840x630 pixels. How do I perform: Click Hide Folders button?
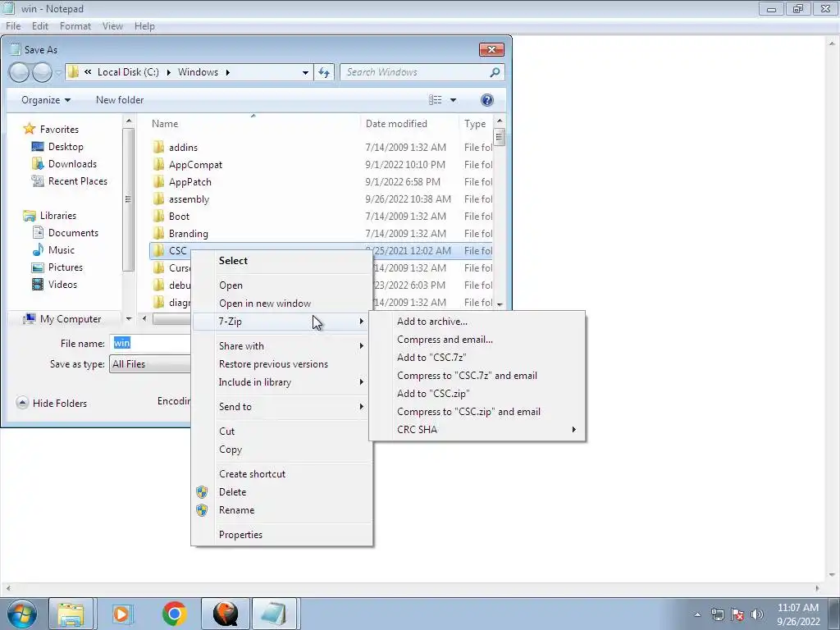(x=52, y=404)
